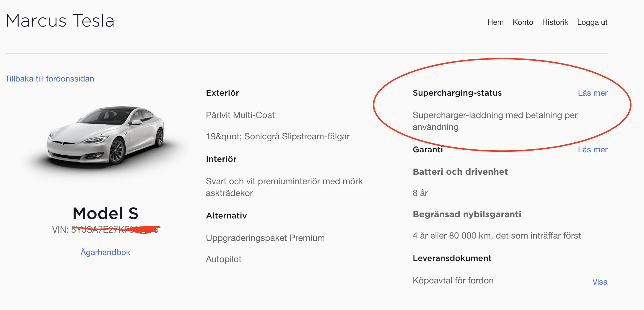
Task: Click the Uppgraderingspaket Premium text
Action: click(x=265, y=238)
